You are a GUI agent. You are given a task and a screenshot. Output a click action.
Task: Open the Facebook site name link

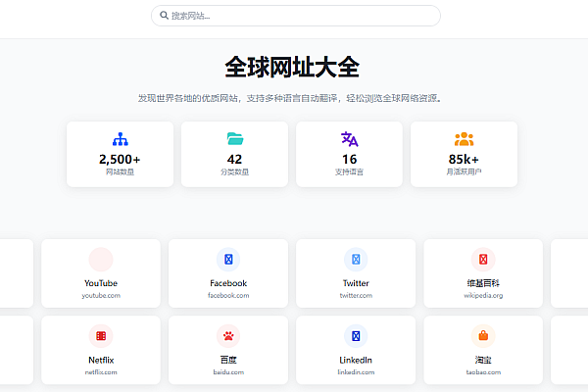(x=228, y=283)
